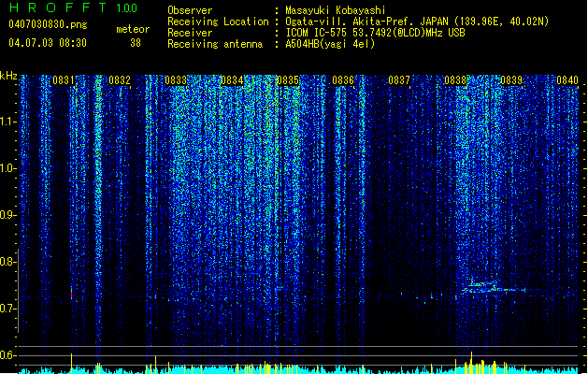
Task: Click the 1.0 kHz axis label
Action: tap(8, 168)
